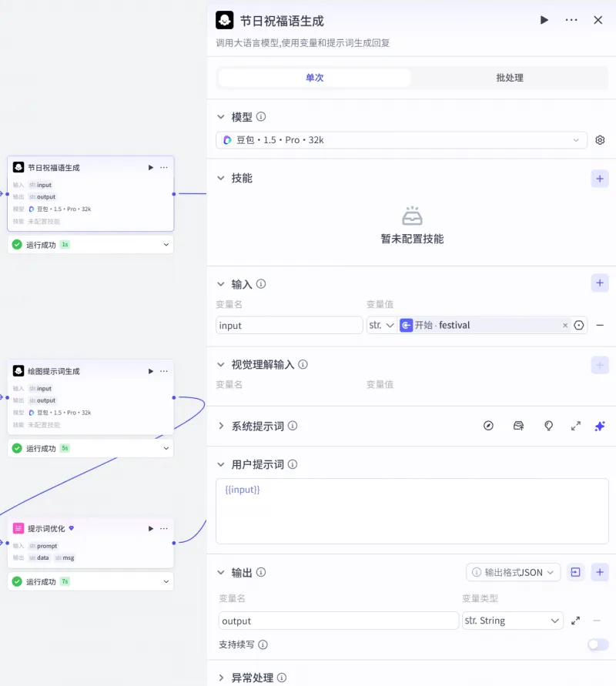616x686 pixels.
Task: Add a new skill with plus button
Action: tap(600, 179)
